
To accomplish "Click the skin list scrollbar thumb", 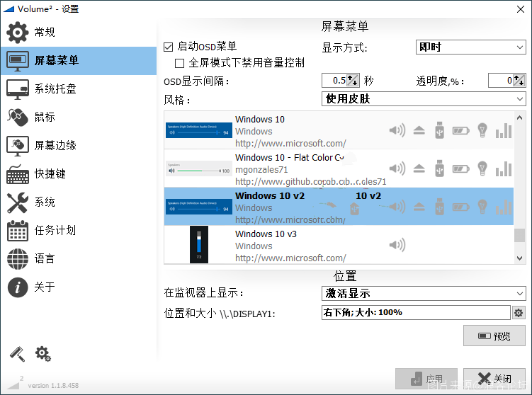I will pos(519,236).
